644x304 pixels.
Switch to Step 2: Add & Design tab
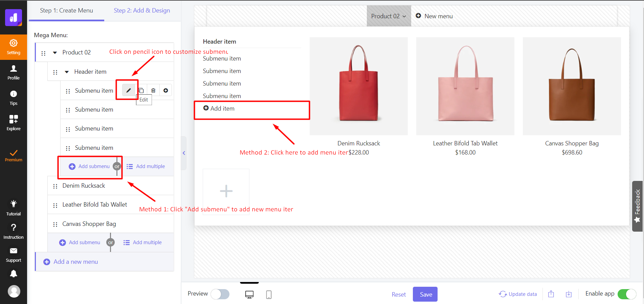coord(142,10)
